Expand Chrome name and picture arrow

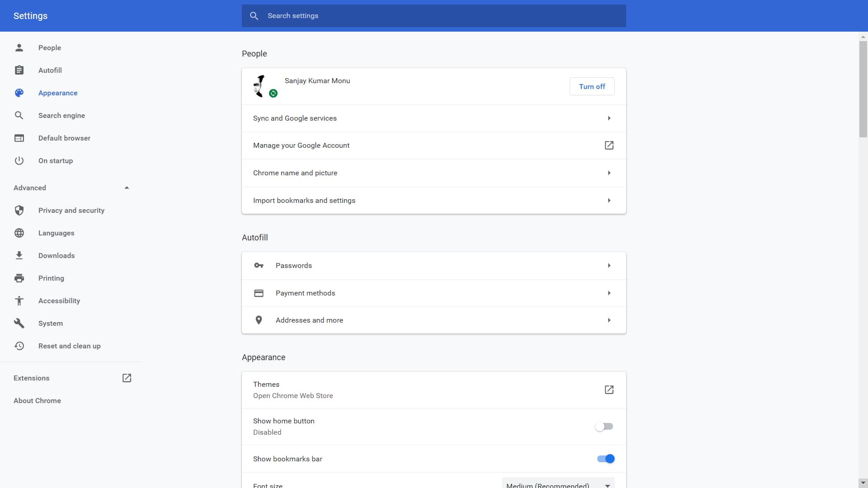[x=609, y=173]
